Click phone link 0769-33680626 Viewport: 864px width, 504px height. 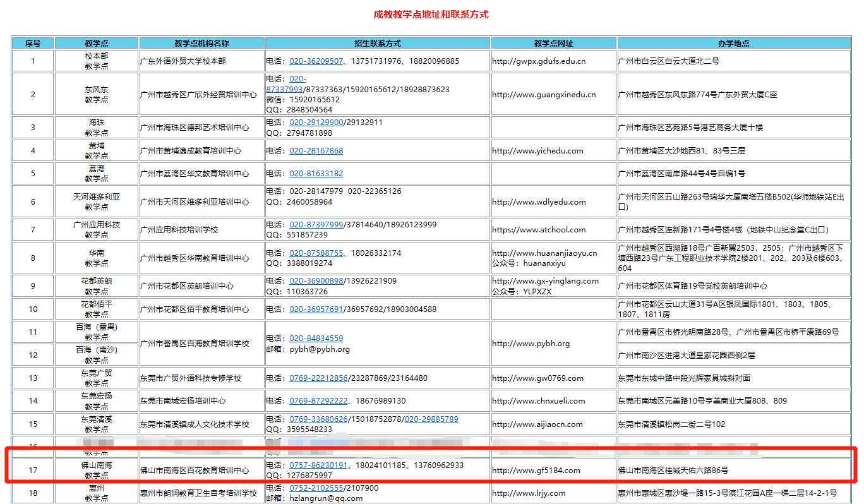318,419
